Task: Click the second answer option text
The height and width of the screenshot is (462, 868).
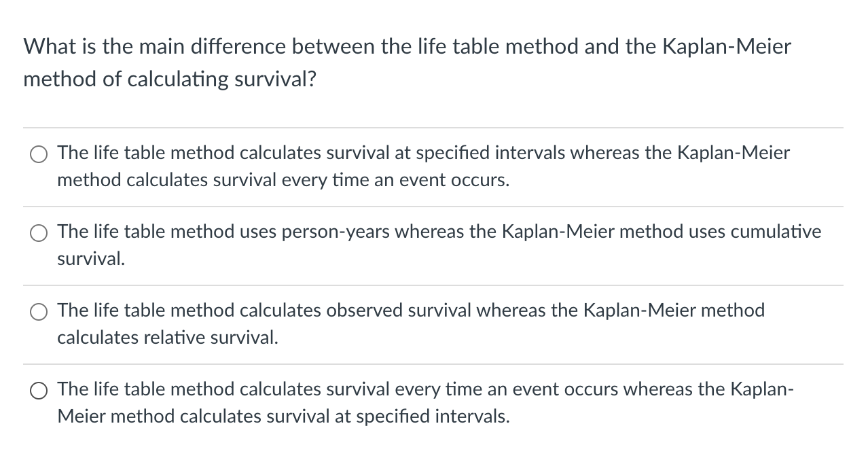Action: [439, 245]
